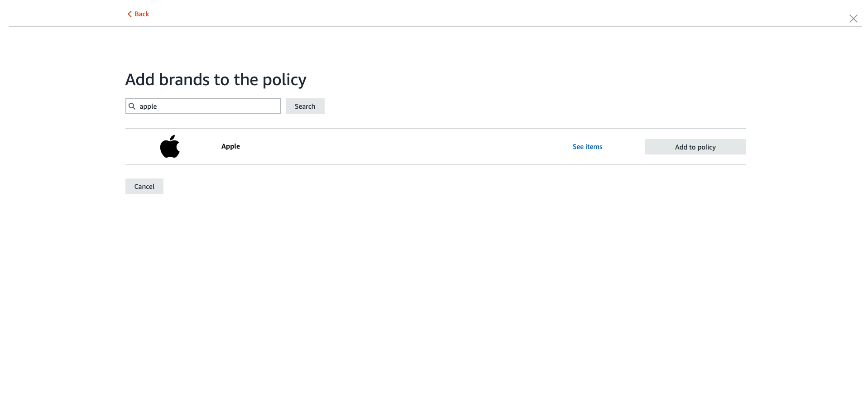This screenshot has width=868, height=400.
Task: Click the back chevron arrow icon
Action: tap(129, 14)
